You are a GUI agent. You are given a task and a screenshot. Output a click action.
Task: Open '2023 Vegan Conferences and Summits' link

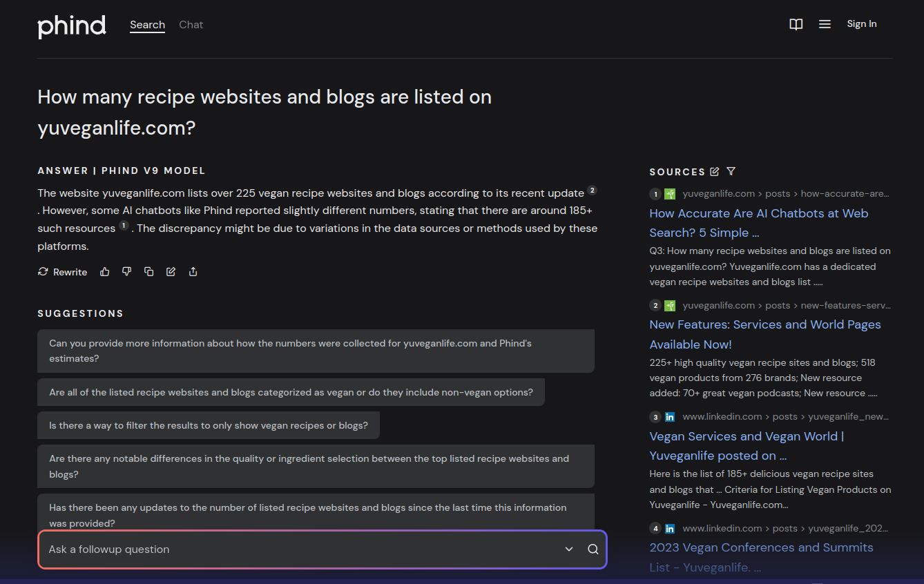click(x=761, y=557)
